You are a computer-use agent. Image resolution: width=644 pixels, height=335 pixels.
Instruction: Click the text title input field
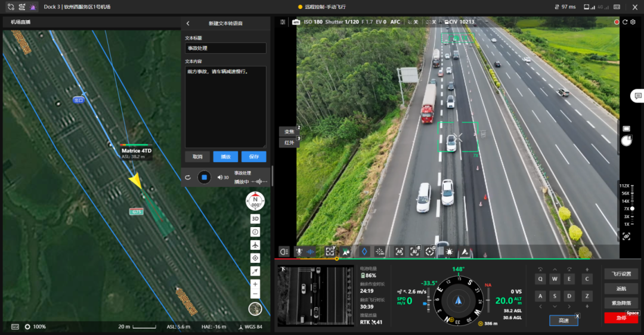tap(225, 48)
